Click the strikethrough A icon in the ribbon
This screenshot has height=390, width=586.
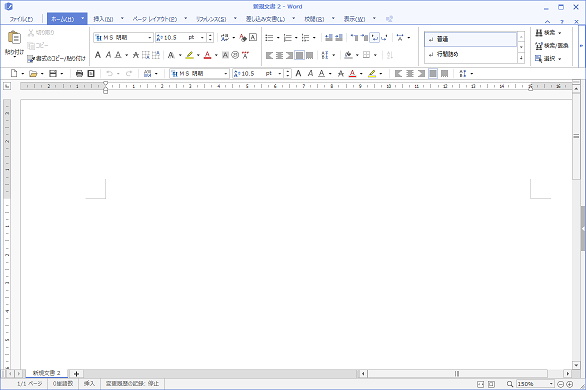pyautogui.click(x=136, y=55)
